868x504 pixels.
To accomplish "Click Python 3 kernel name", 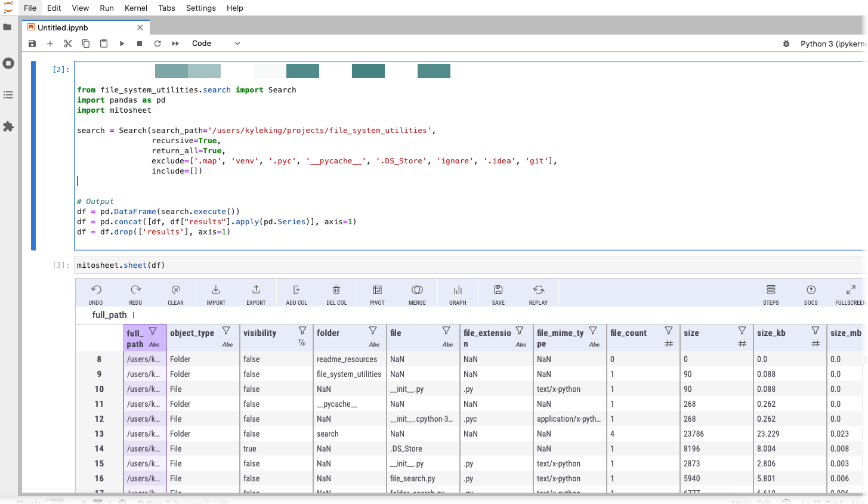I will [x=833, y=44].
